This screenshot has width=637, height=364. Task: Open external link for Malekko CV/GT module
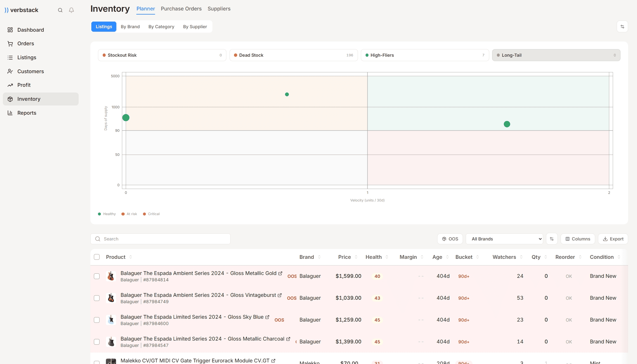point(273,361)
